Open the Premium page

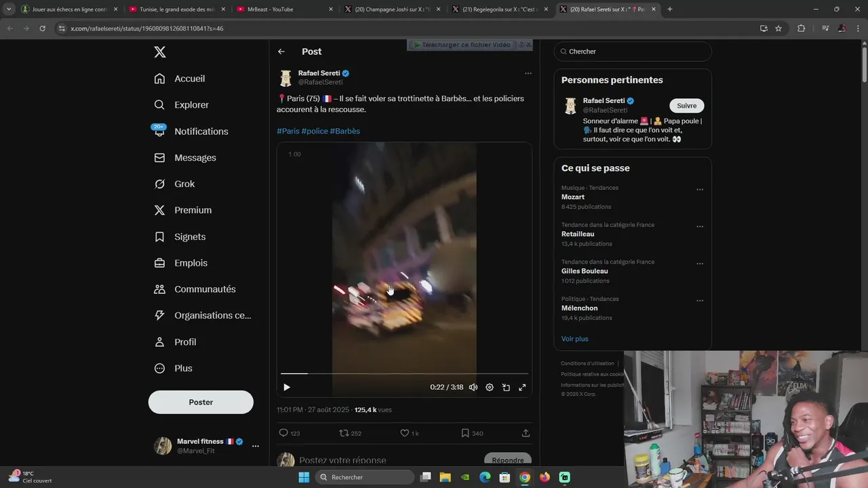(x=183, y=210)
